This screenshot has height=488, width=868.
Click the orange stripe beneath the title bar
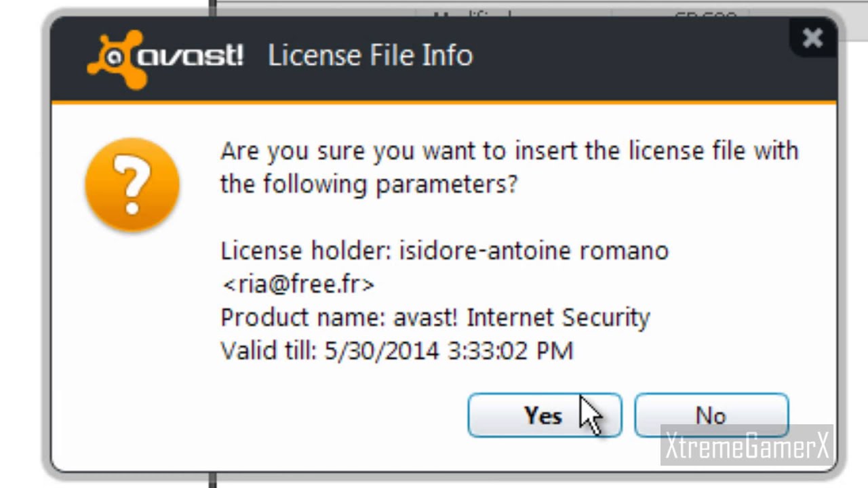(x=443, y=102)
